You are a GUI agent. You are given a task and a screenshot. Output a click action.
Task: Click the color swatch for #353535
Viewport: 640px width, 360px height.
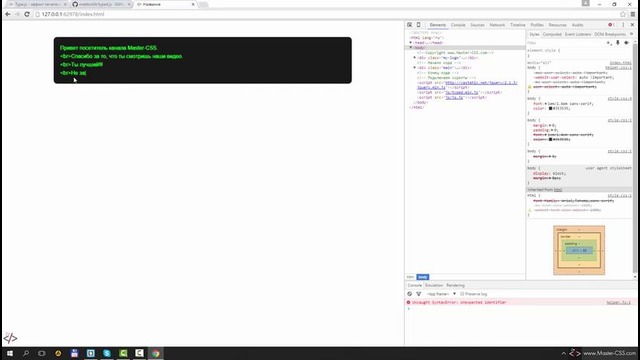click(x=551, y=109)
